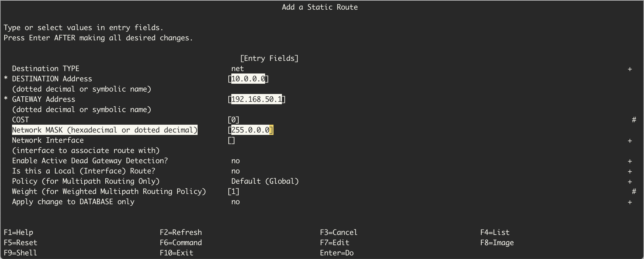
Task: Click F2=Refresh
Action: [x=181, y=232]
